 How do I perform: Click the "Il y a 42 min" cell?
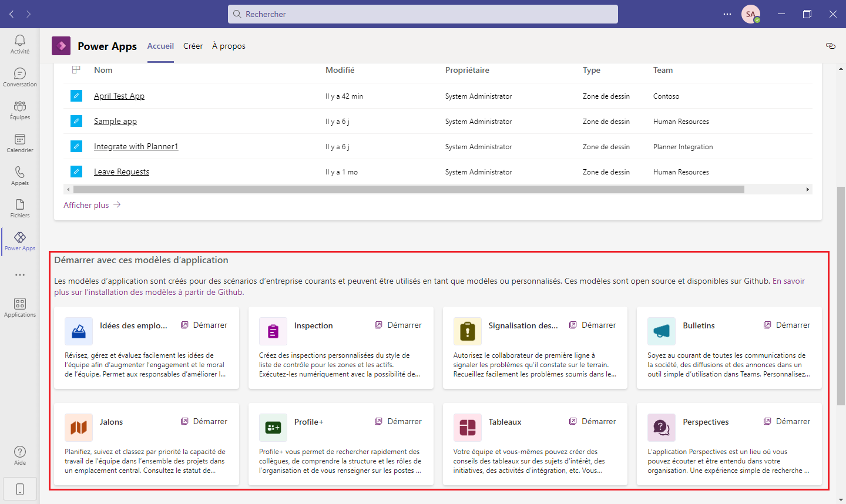click(x=344, y=96)
